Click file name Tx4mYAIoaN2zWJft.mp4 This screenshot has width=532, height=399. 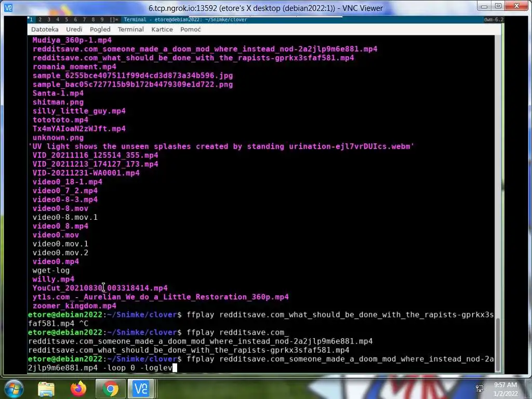(79, 129)
